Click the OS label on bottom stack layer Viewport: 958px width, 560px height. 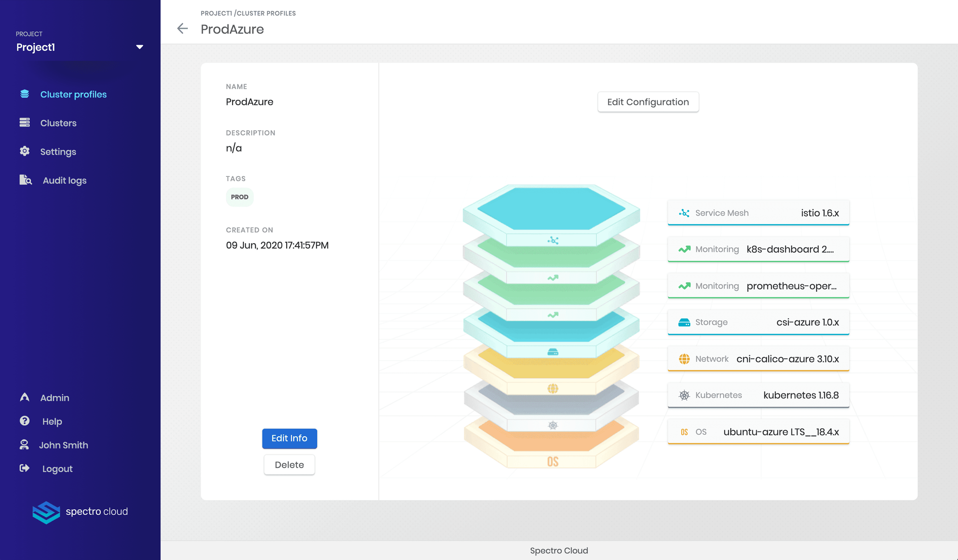click(x=553, y=462)
